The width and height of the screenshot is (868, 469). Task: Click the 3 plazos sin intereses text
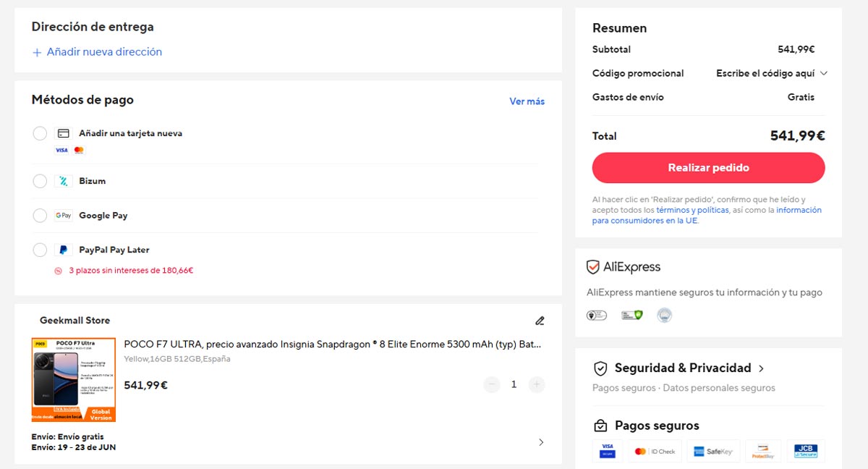(x=131, y=271)
